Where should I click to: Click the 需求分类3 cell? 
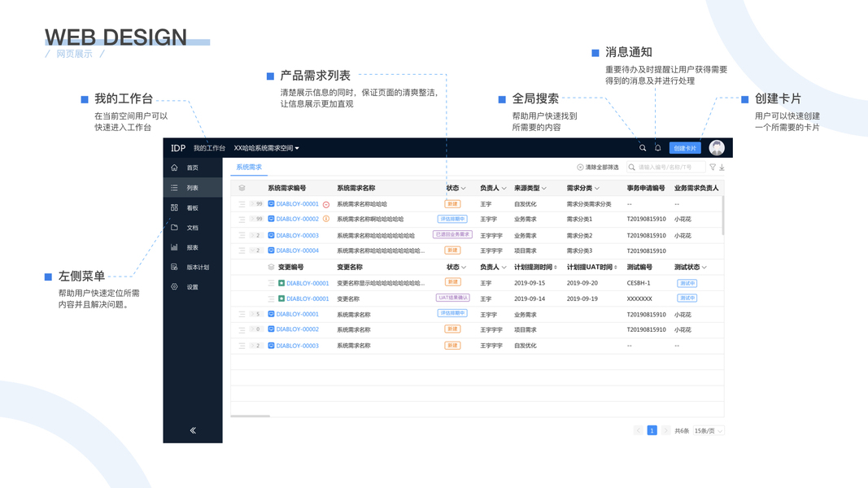point(579,251)
